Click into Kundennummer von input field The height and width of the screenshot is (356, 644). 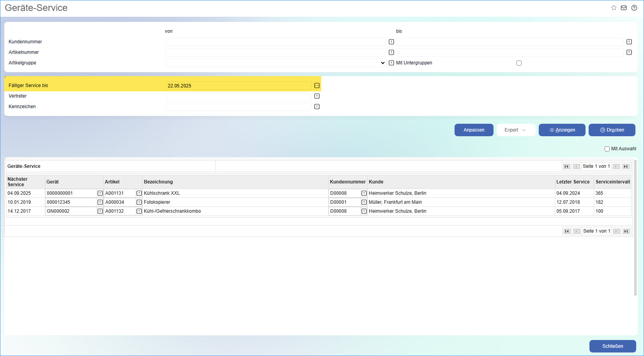[x=275, y=42]
